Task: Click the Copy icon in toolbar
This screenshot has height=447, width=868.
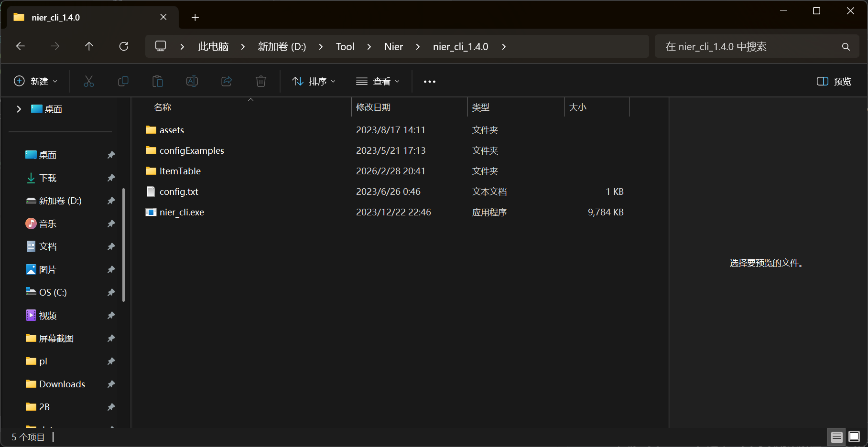Action: [123, 81]
